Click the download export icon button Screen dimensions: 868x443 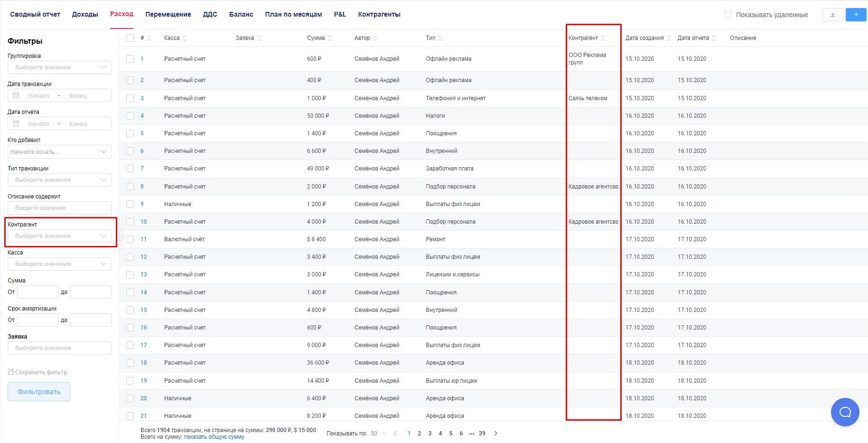[832, 15]
